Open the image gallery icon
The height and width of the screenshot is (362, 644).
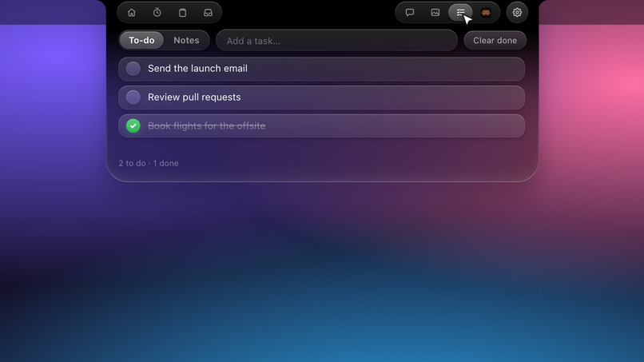click(435, 12)
